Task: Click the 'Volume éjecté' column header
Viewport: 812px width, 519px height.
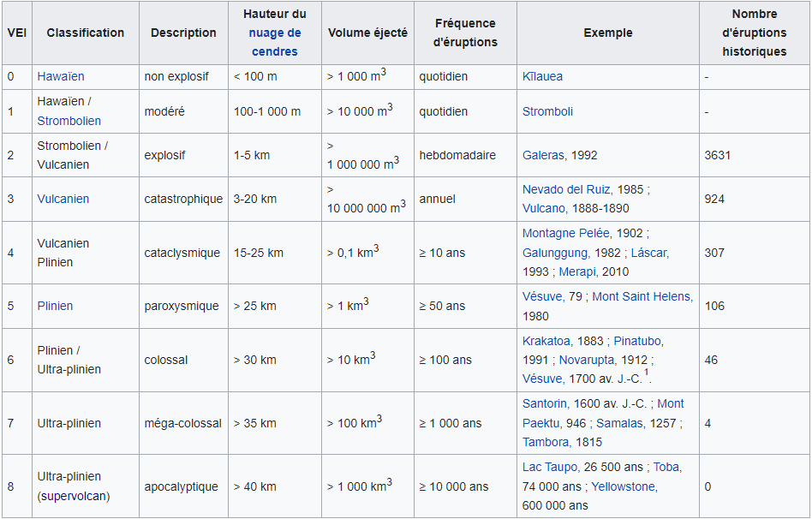Action: click(x=367, y=33)
